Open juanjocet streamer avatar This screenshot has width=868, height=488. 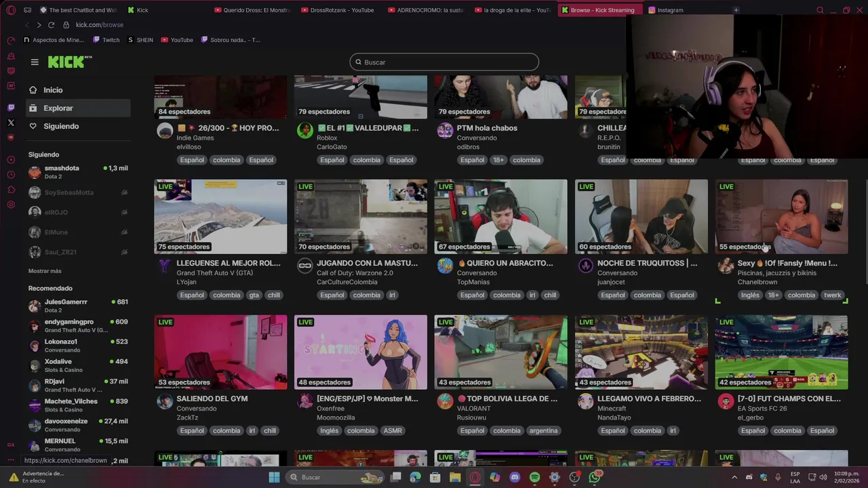(x=585, y=266)
